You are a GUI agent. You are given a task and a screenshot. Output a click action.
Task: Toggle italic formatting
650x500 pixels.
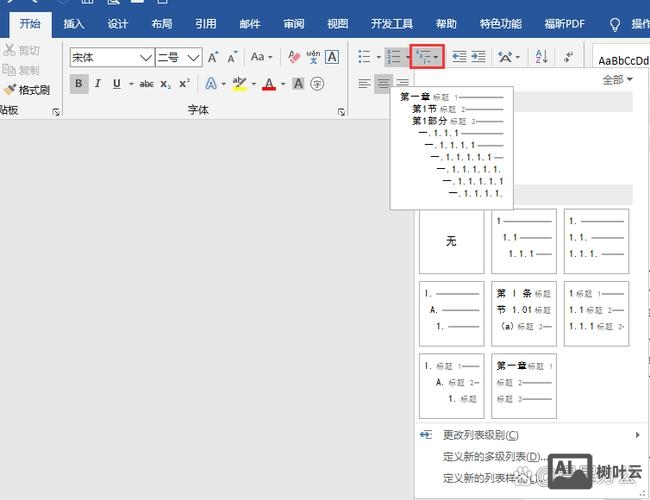[98, 84]
